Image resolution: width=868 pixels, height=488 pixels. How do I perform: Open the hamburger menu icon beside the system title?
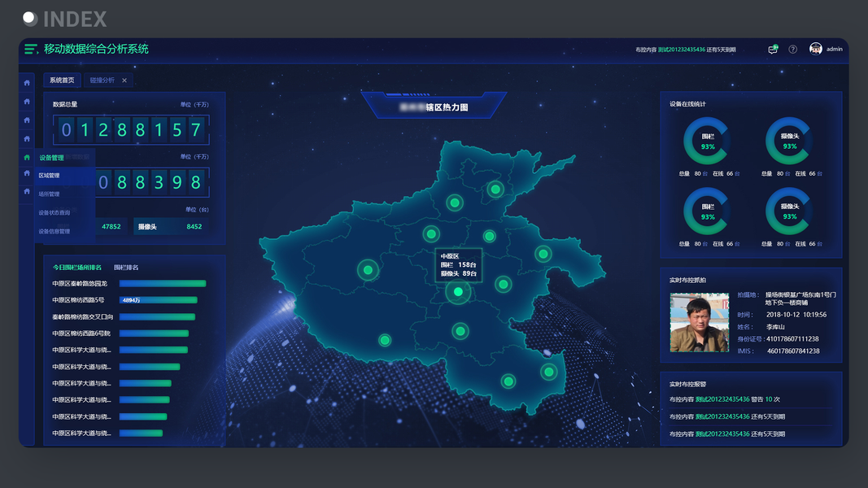click(x=31, y=50)
